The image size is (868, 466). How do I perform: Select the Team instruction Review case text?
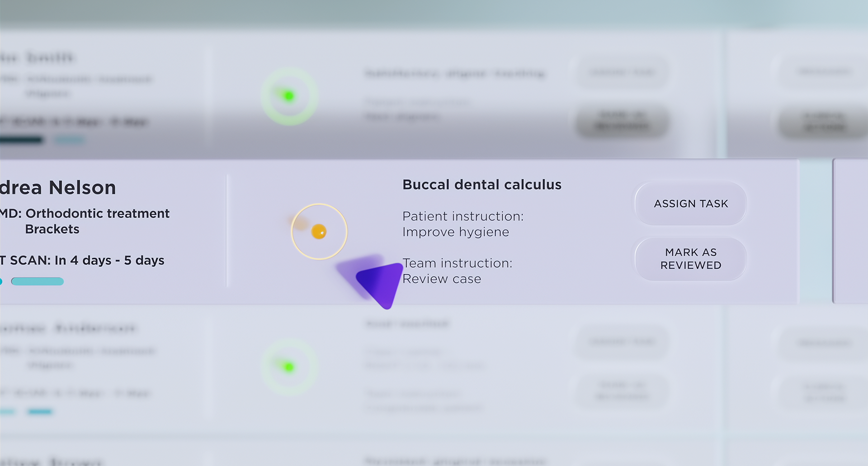click(x=458, y=271)
